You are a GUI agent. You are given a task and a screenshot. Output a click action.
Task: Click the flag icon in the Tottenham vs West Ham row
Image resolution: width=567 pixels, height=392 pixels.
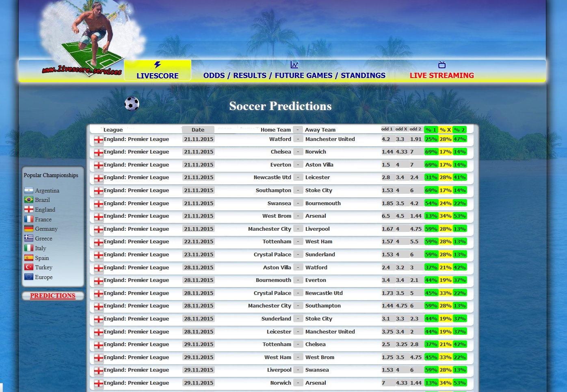click(x=99, y=243)
